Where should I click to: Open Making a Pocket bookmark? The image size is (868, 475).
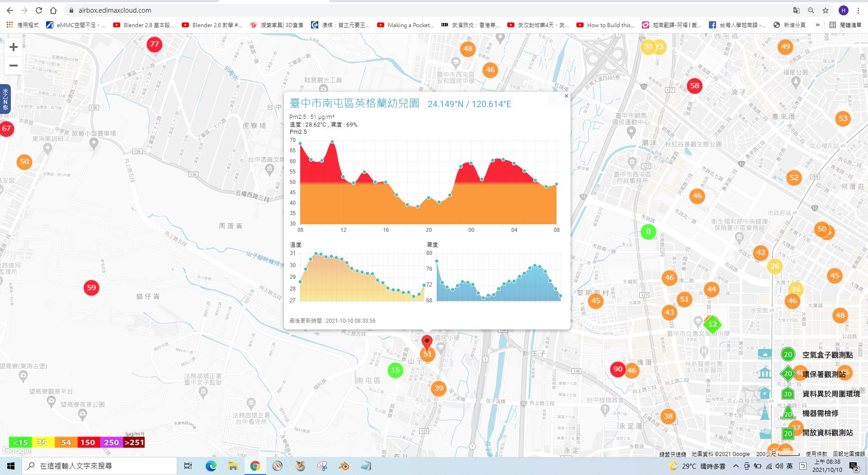click(x=406, y=25)
